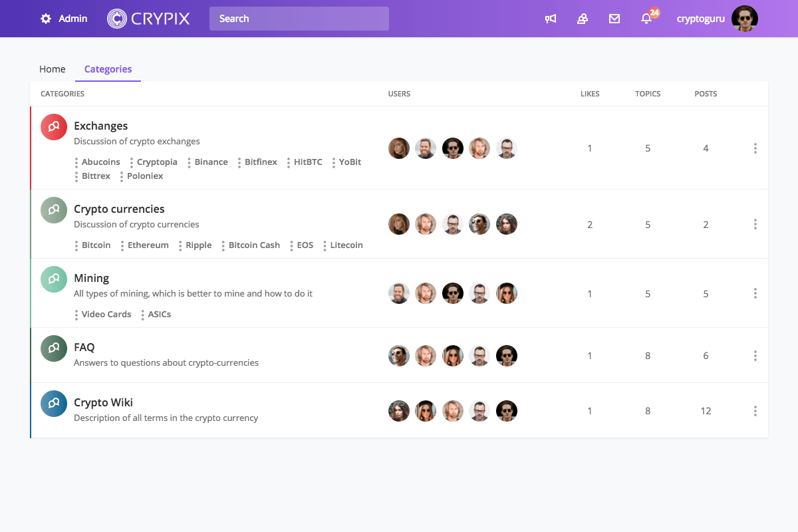Viewport: 798px width, 532px height.
Task: Open the Exchanges category icon
Action: [54, 126]
